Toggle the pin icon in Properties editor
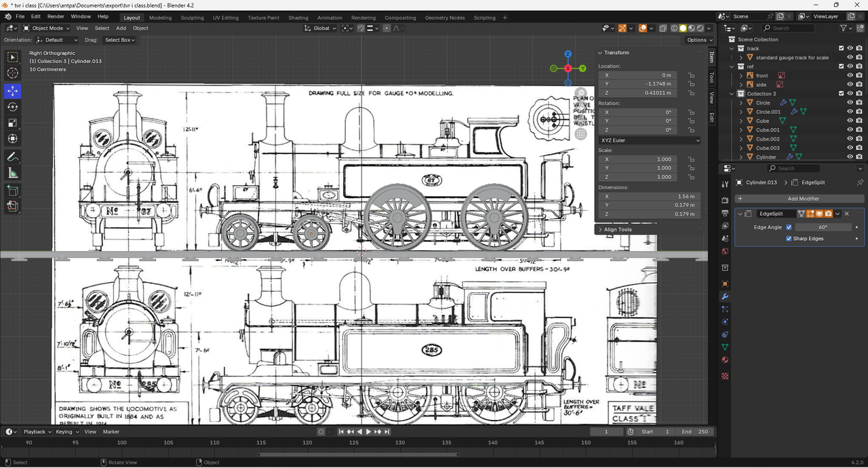This screenshot has height=468, width=868. tap(860, 182)
